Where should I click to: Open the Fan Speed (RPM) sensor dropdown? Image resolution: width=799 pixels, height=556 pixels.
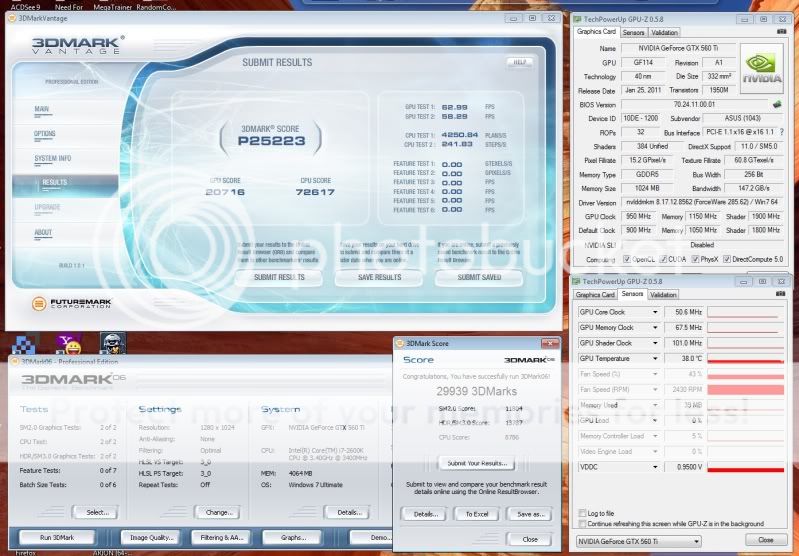click(655, 389)
